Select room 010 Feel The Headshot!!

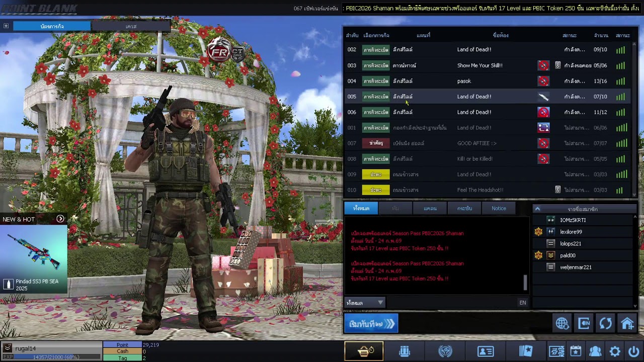(x=488, y=190)
